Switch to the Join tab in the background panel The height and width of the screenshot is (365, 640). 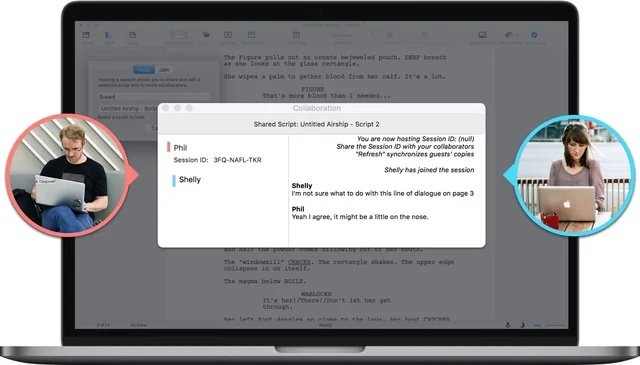pyautogui.click(x=164, y=70)
